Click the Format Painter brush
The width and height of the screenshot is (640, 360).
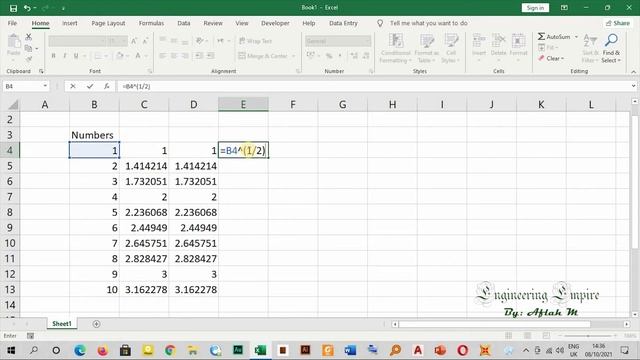29,59
